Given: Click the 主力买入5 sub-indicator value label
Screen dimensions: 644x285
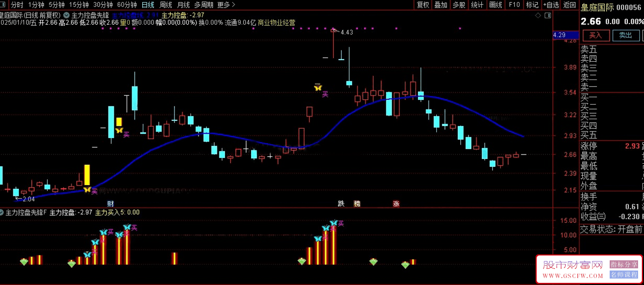Looking at the screenshot, I should tap(117, 213).
